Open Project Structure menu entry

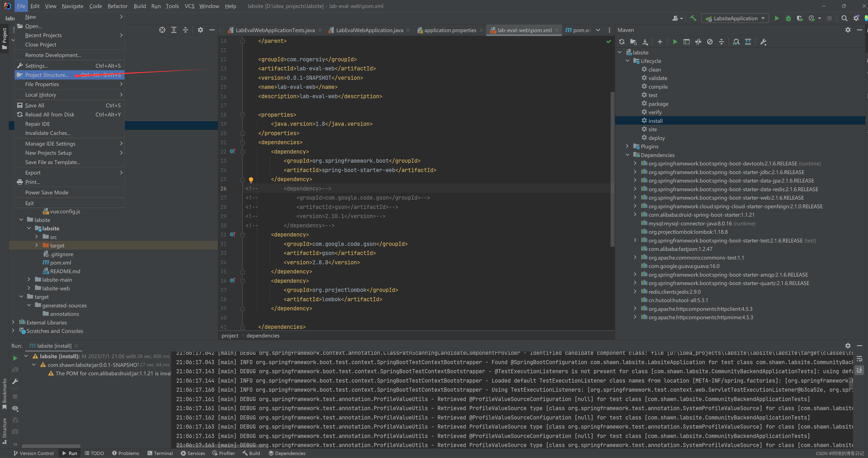(x=46, y=75)
